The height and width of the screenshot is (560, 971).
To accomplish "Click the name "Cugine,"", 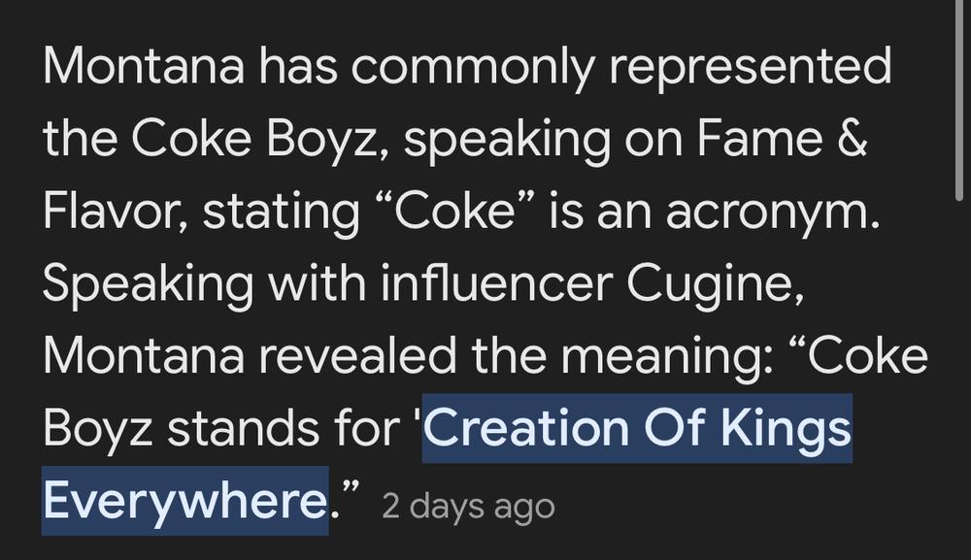I will [x=716, y=283].
